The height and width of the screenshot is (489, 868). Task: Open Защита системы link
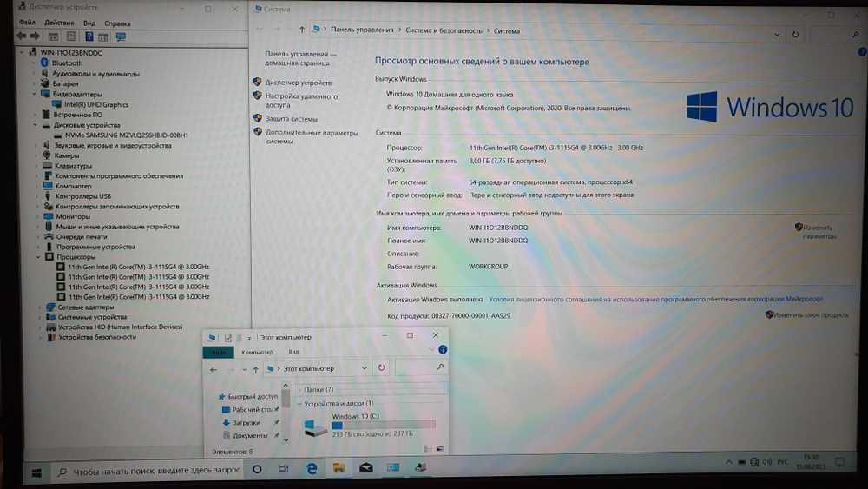pyautogui.click(x=291, y=118)
